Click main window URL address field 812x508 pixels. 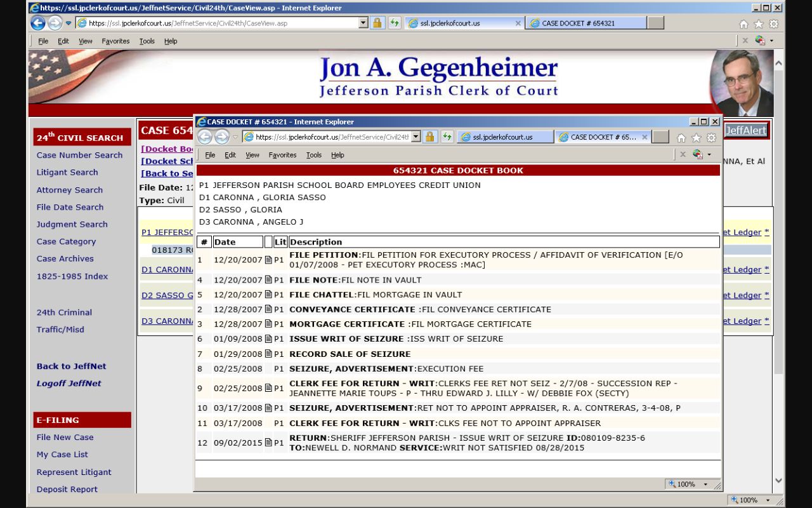click(x=217, y=23)
